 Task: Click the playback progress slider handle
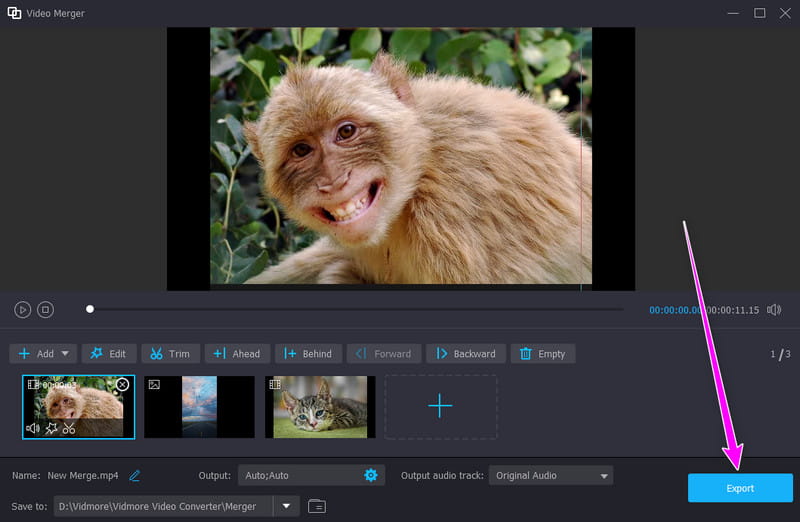(x=90, y=309)
